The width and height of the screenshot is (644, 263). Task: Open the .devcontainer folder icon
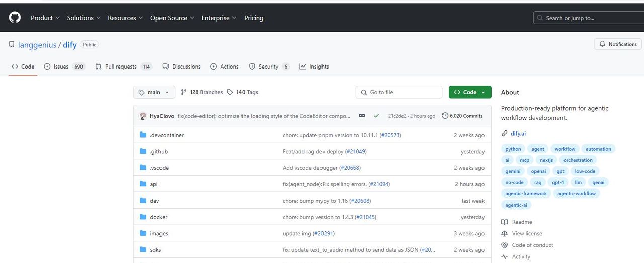[143, 135]
